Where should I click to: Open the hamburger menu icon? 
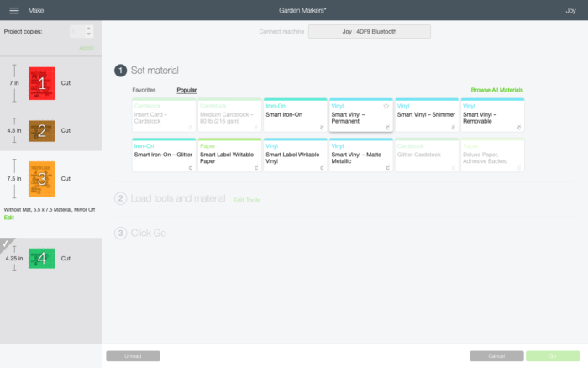[x=14, y=11]
